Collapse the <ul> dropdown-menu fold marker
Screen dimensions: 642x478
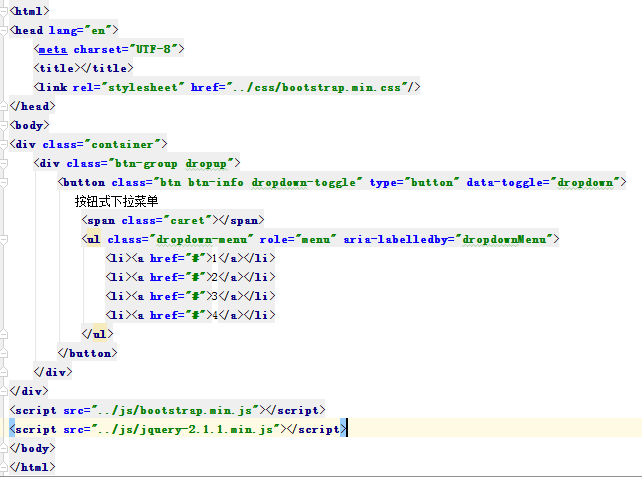point(3,239)
